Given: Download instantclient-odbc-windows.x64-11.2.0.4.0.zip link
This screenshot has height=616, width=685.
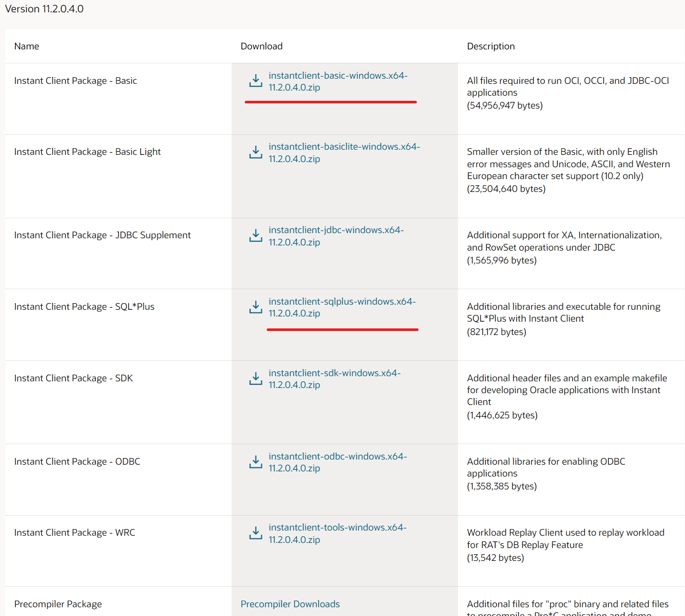Looking at the screenshot, I should pos(338,462).
